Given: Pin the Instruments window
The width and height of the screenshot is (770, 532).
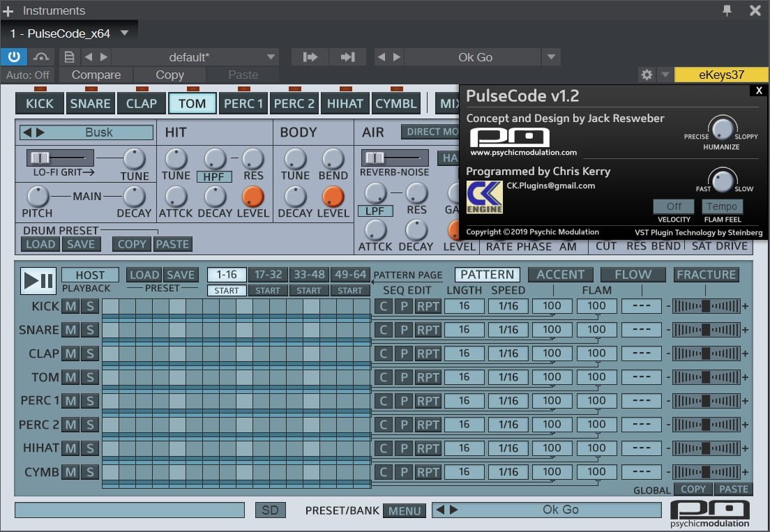Looking at the screenshot, I should tap(727, 10).
